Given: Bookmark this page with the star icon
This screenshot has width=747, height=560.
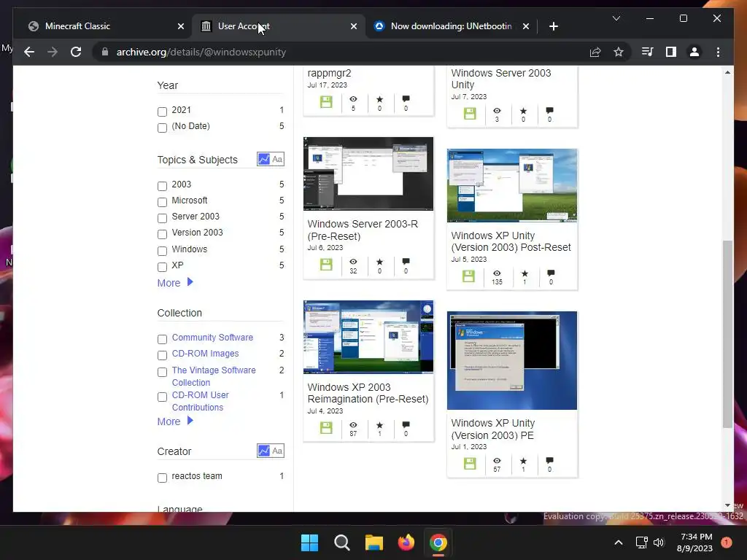Looking at the screenshot, I should coord(619,52).
